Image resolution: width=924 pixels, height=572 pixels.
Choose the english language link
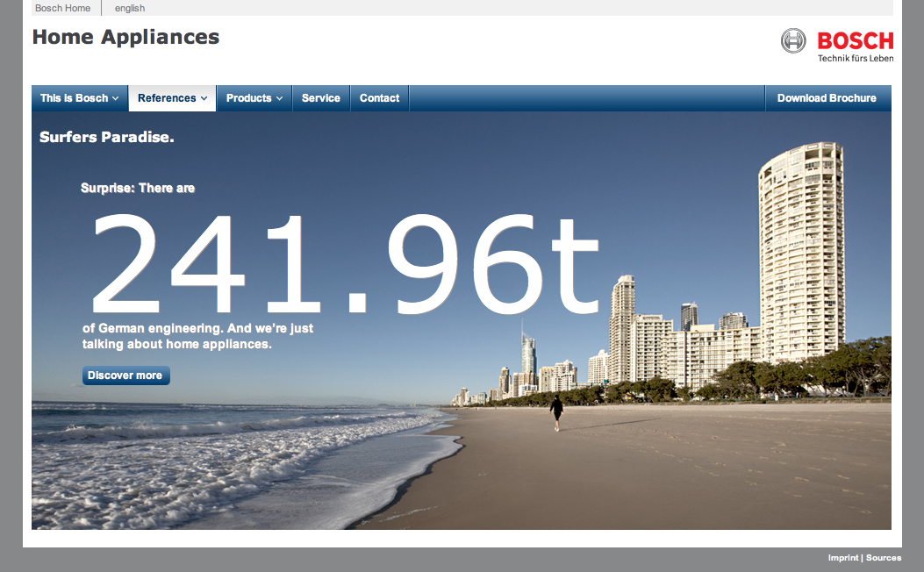click(x=130, y=8)
